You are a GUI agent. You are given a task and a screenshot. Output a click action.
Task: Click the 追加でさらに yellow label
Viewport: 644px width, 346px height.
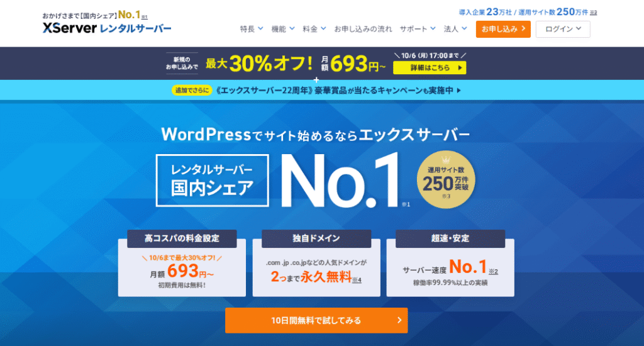pos(192,91)
